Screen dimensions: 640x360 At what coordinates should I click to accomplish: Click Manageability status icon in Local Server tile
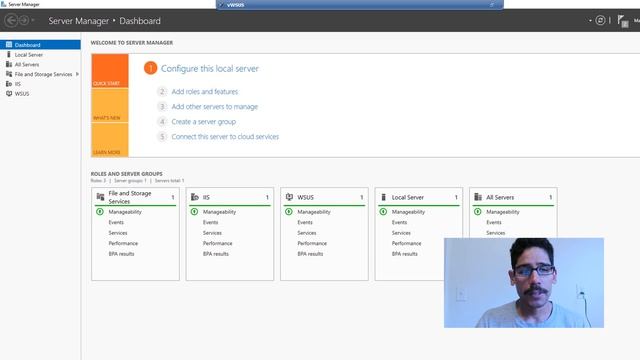pos(383,211)
